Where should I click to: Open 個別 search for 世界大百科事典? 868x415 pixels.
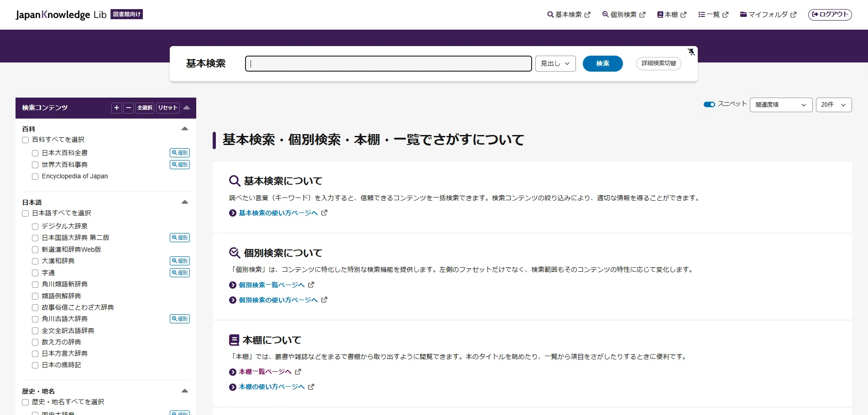(x=180, y=165)
